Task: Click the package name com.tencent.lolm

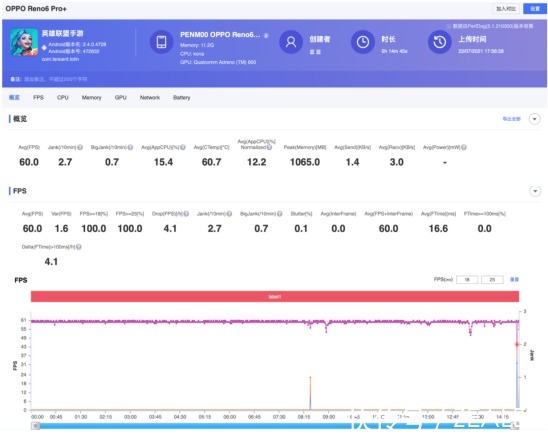Action: point(60,59)
